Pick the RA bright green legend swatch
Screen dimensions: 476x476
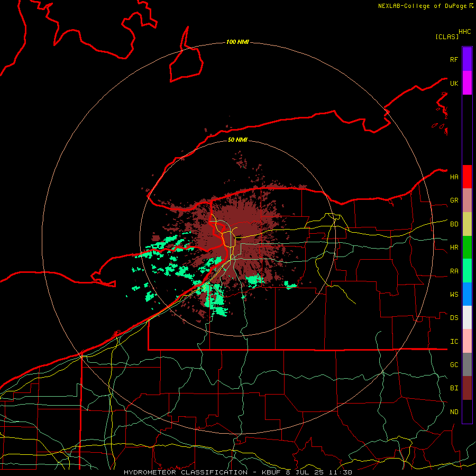(467, 271)
